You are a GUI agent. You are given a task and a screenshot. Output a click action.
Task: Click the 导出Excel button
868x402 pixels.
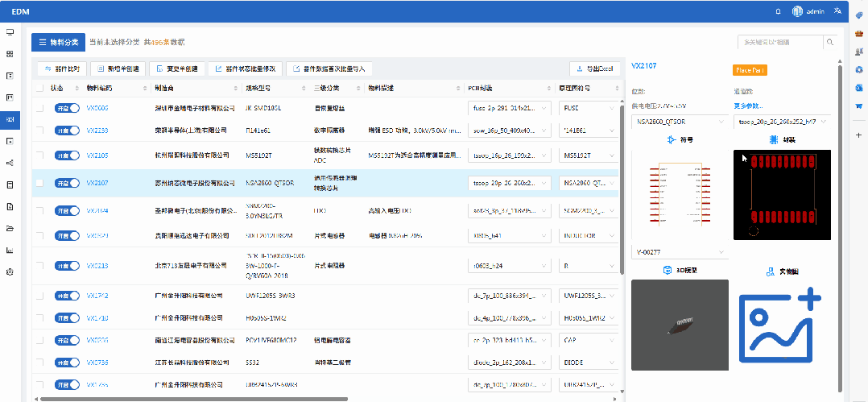tap(593, 68)
